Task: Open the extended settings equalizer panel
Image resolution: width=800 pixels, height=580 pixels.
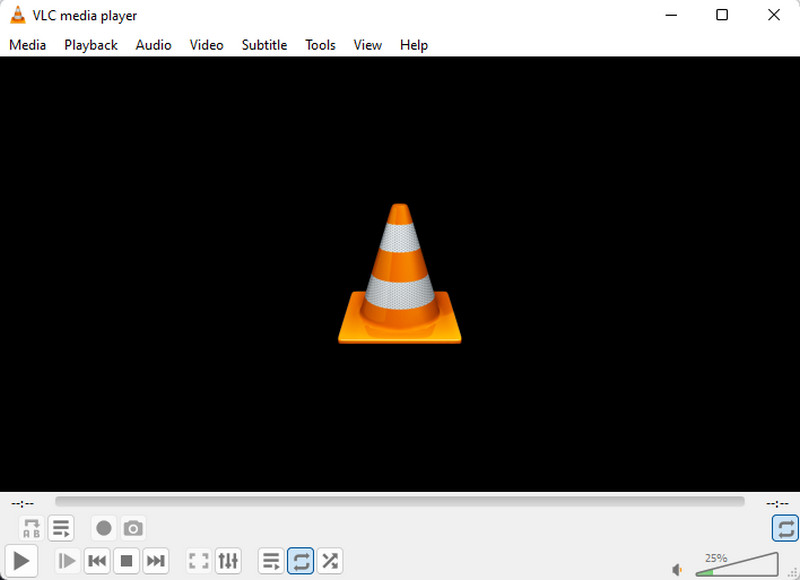Action: click(228, 561)
